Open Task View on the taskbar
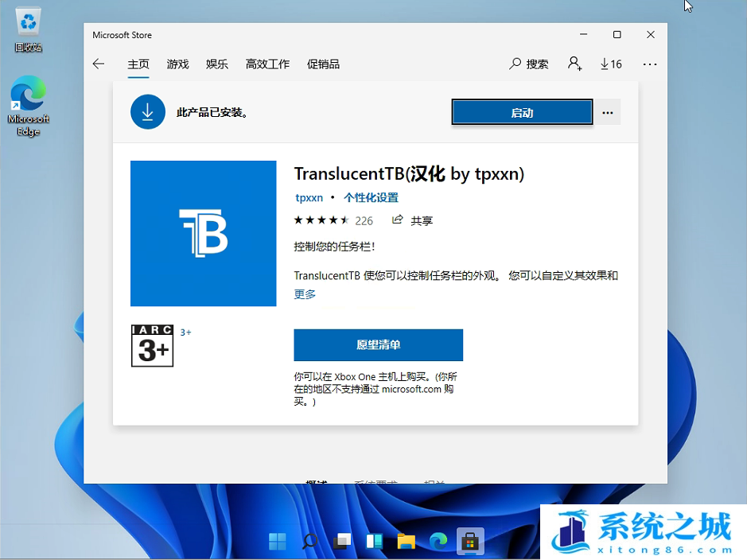The height and width of the screenshot is (560, 747). click(342, 541)
